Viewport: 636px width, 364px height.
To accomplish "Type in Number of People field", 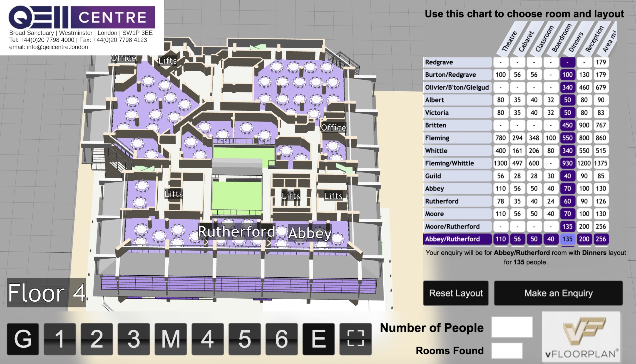I will pyautogui.click(x=512, y=327).
